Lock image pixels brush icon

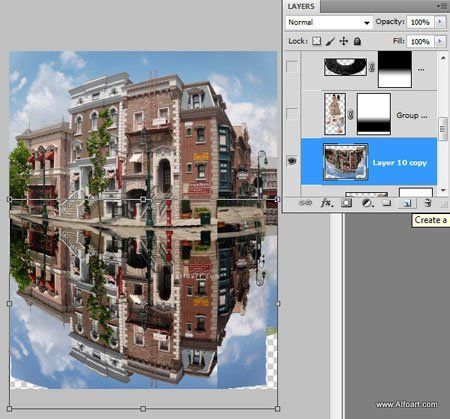tap(330, 41)
